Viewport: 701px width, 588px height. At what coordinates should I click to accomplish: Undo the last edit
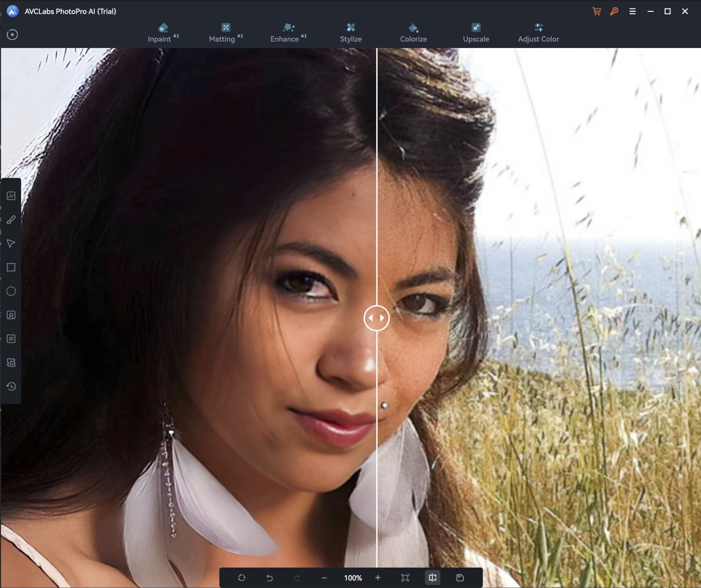270,578
